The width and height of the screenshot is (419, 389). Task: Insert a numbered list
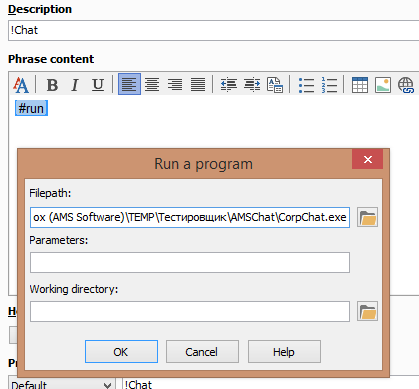pos(329,85)
